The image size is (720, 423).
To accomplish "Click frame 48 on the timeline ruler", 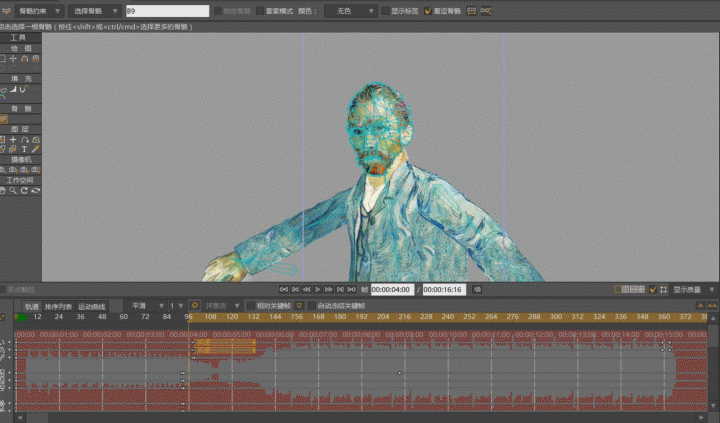I will point(102,317).
